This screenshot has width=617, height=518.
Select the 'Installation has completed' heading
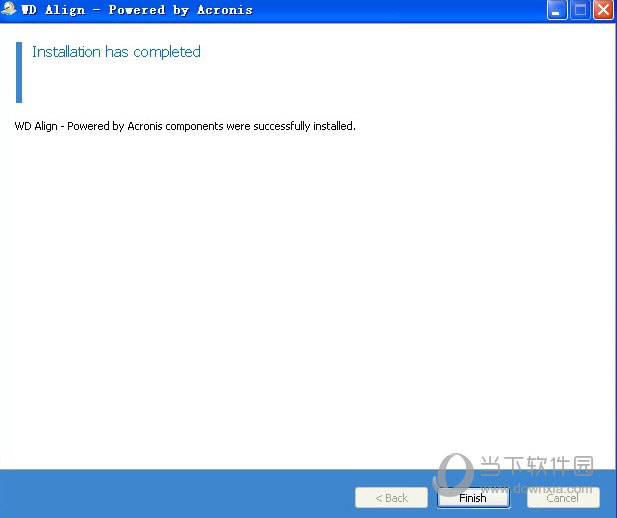pos(116,52)
